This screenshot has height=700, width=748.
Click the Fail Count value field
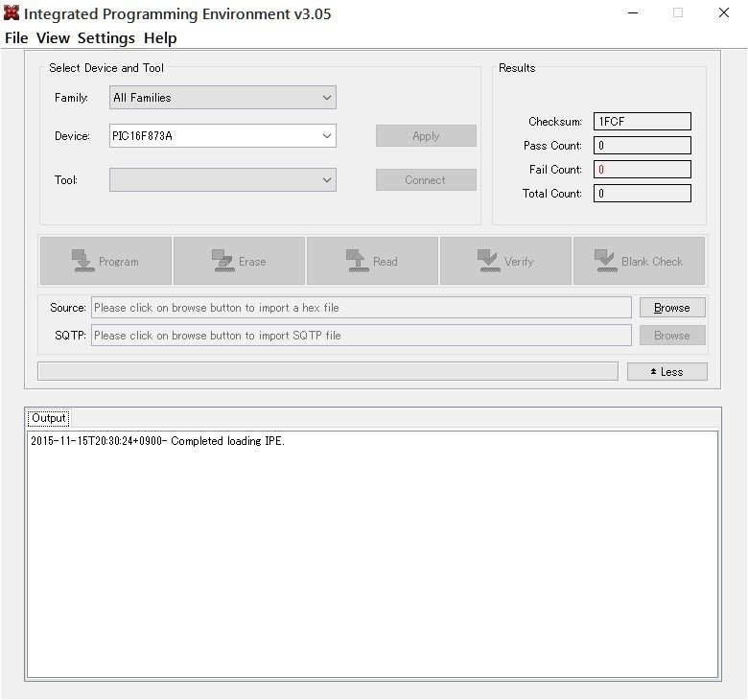pos(643,170)
